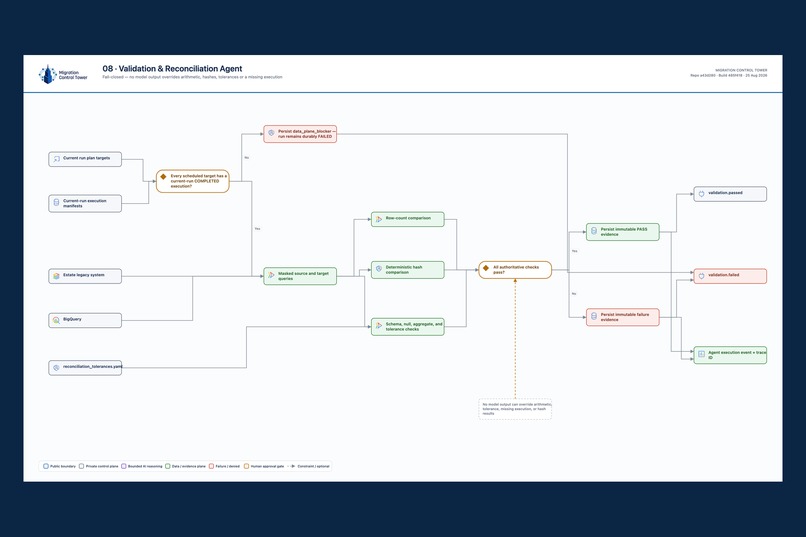The image size is (806, 537).
Task: Click the Migration Control Tower logo
Action: (x=63, y=75)
